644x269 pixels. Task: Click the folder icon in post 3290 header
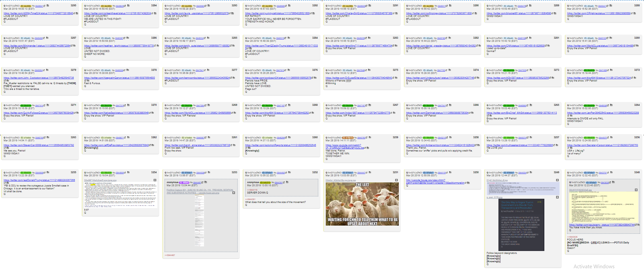tap(450, 5)
